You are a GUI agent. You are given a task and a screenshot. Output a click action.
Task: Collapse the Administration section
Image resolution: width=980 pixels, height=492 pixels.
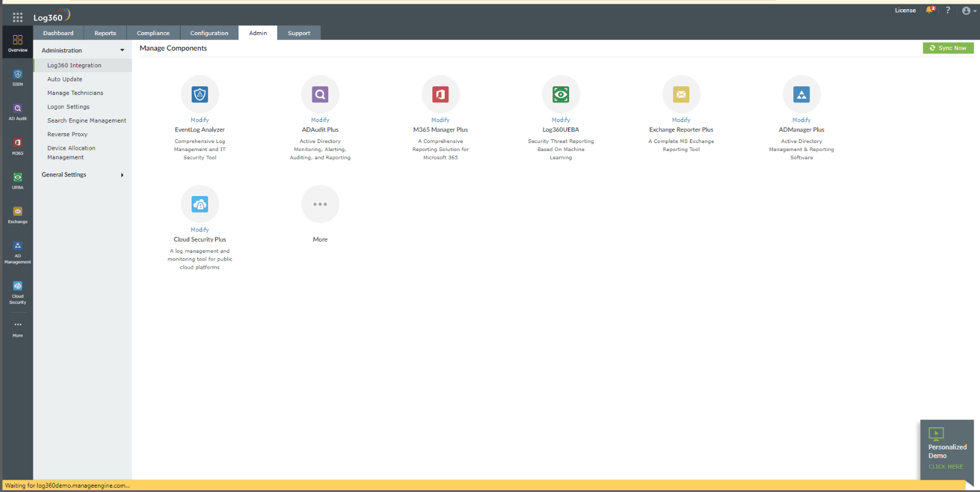coord(83,51)
